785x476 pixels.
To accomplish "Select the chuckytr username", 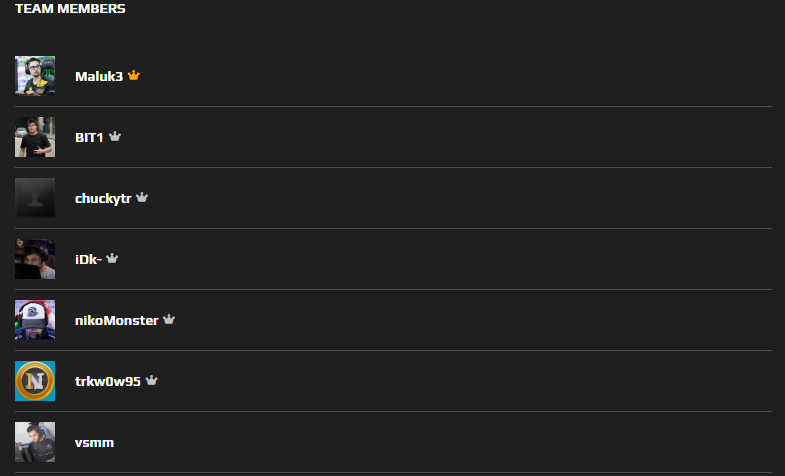I will (x=103, y=199).
